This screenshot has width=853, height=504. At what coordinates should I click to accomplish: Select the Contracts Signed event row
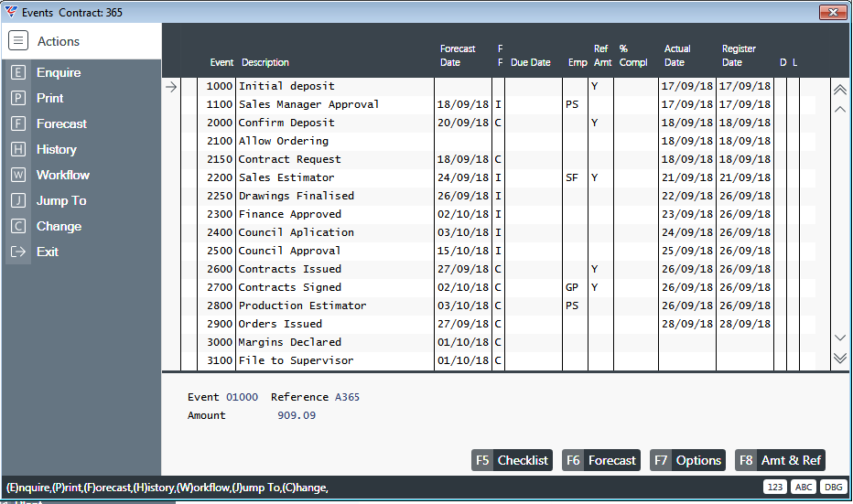498,287
